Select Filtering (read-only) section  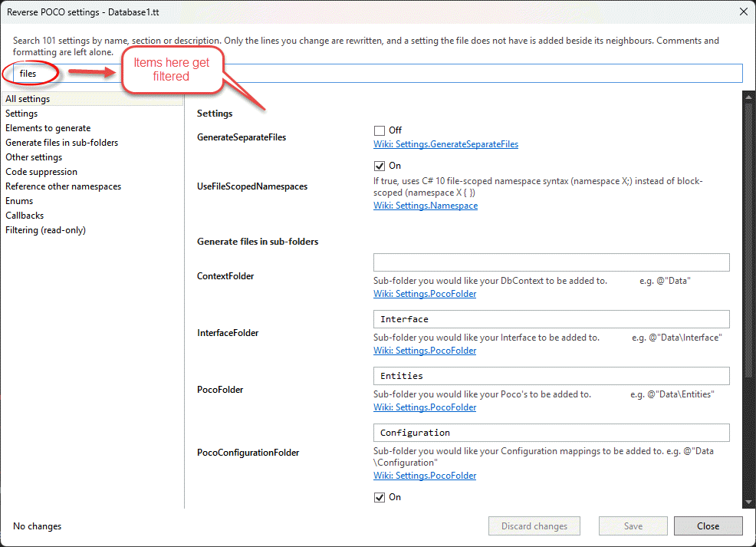click(x=46, y=230)
